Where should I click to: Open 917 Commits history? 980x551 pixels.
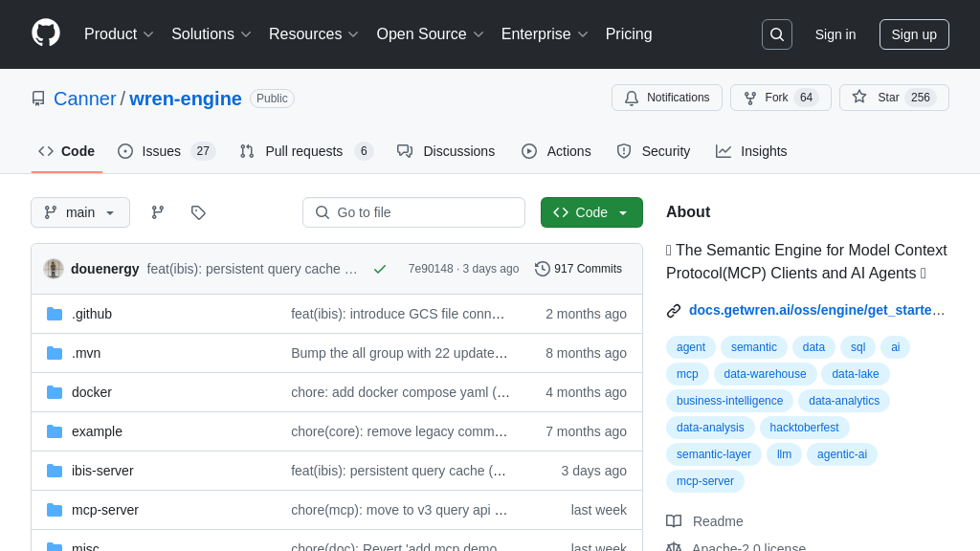(578, 269)
